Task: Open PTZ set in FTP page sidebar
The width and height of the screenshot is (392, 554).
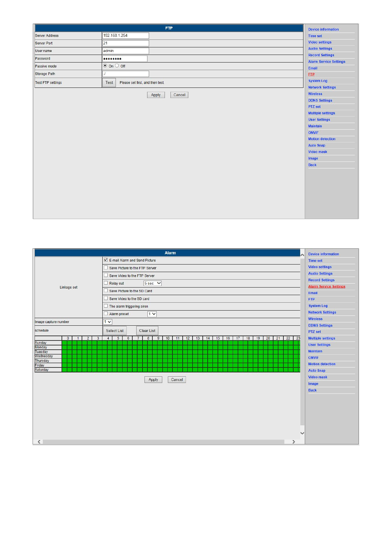Action: click(314, 107)
